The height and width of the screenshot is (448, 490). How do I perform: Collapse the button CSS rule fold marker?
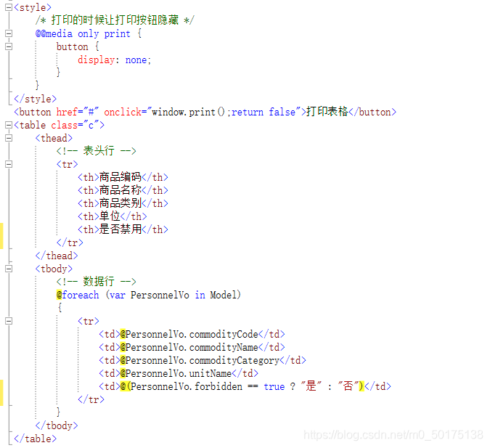(x=9, y=46)
